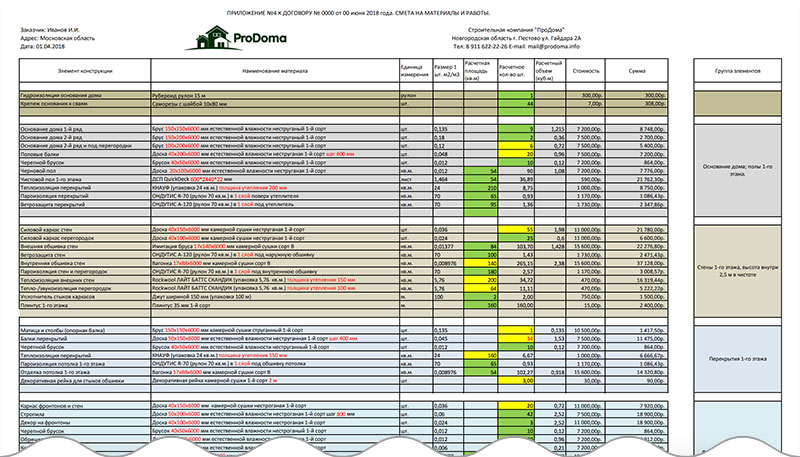This screenshot has height=457, width=800.
Task: Click the 'Стены 1-го этажа' group block
Action: pos(737,271)
